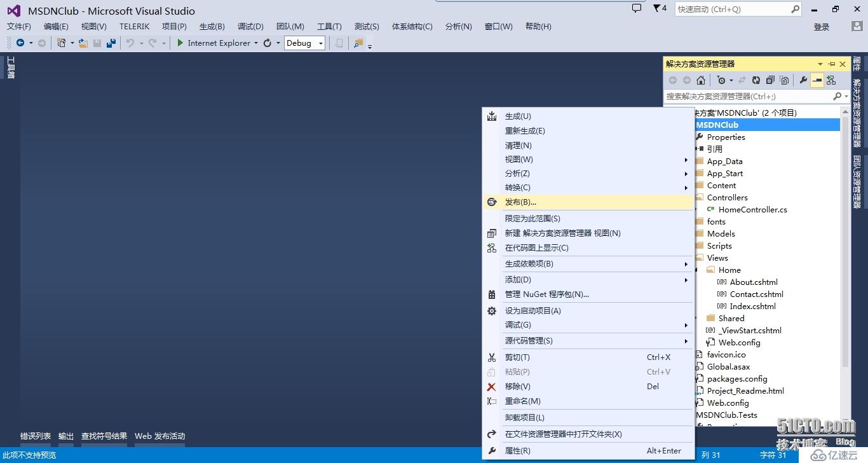Open the 文件(F) menu
This screenshot has width=868, height=463.
[19, 26]
